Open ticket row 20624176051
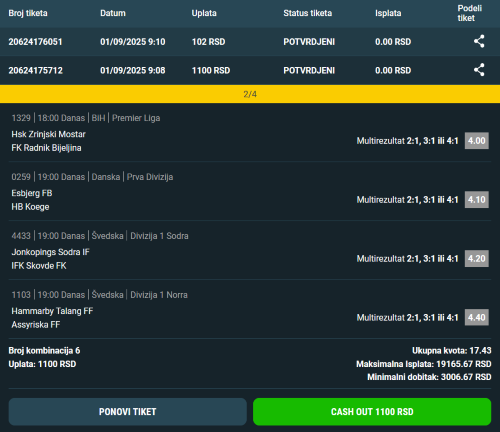 [250, 42]
